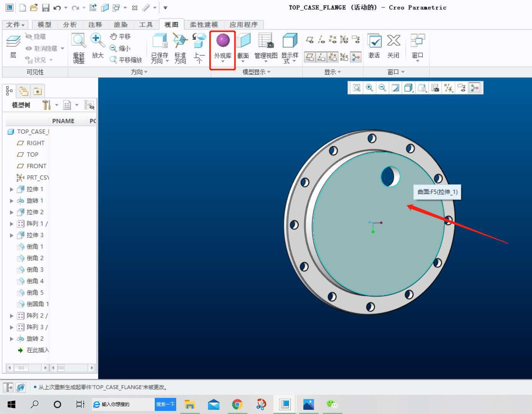Viewport: 532px width, 414px height.
Task: Click the Regenerate model icon in quick access
Action: tap(93, 7)
